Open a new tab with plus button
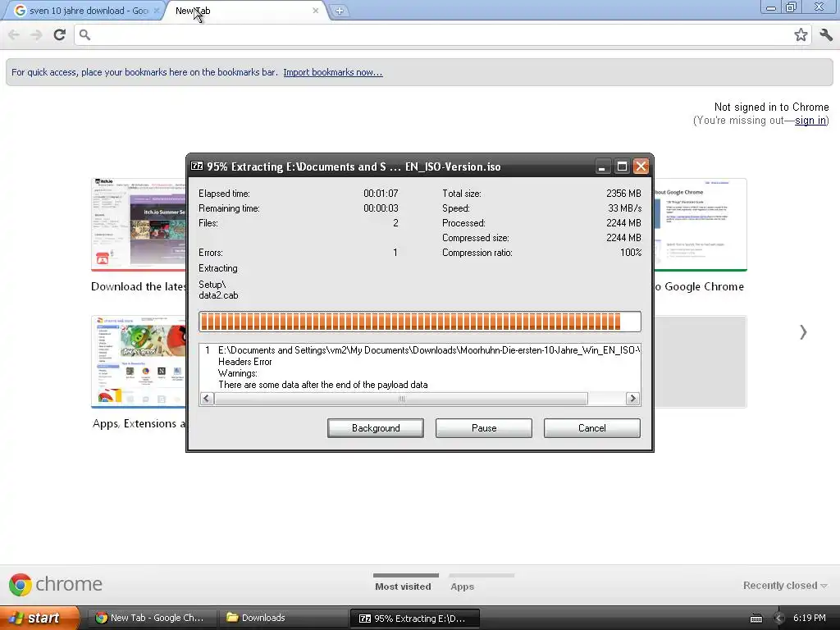Image resolution: width=840 pixels, height=630 pixels. click(339, 11)
